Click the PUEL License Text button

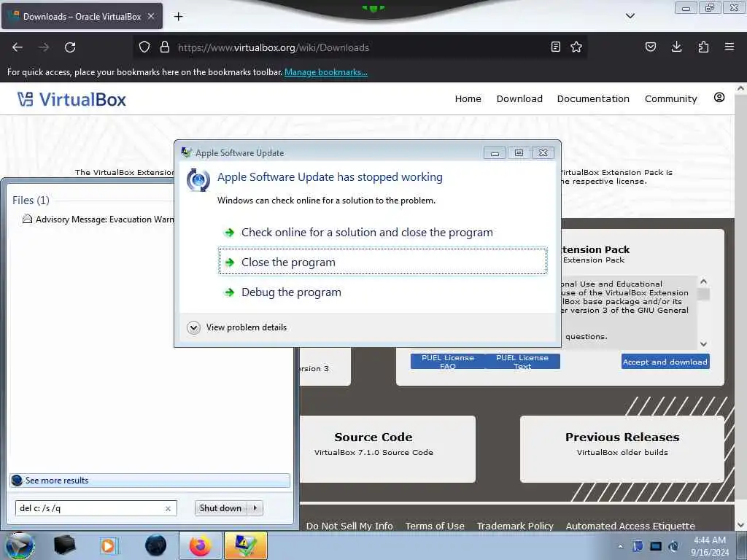click(522, 362)
